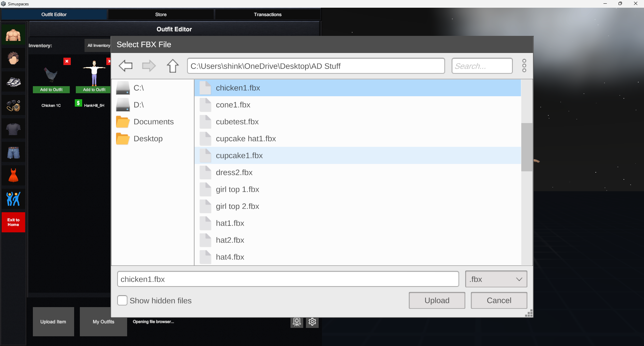Viewport: 644px width, 346px height.
Task: Select the jeans shorts category icon
Action: 13,152
